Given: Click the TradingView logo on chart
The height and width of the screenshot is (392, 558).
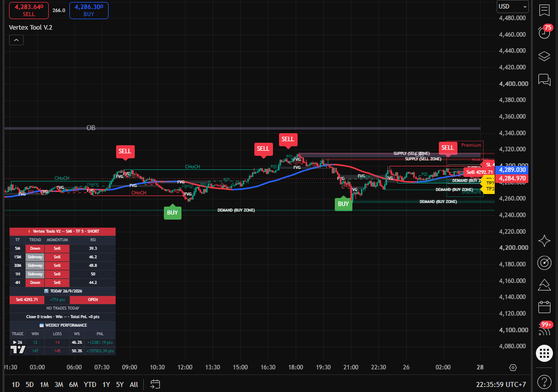Looking at the screenshot, I should coord(18,349).
